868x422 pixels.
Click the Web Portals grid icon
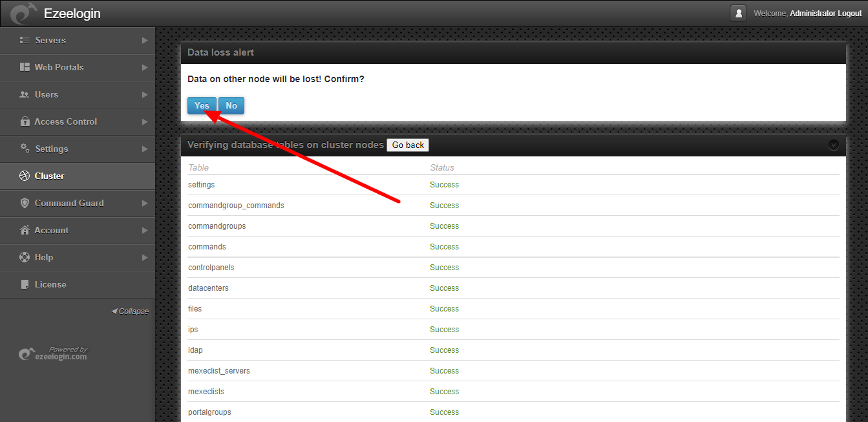[x=25, y=67]
